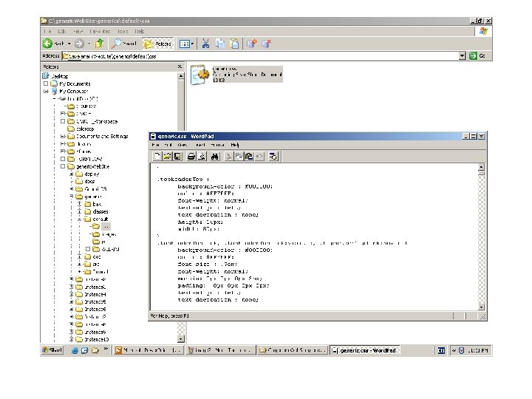Click the Print icon in WordPad toolbar
Screen dimensions: 532x399
pyautogui.click(x=191, y=157)
